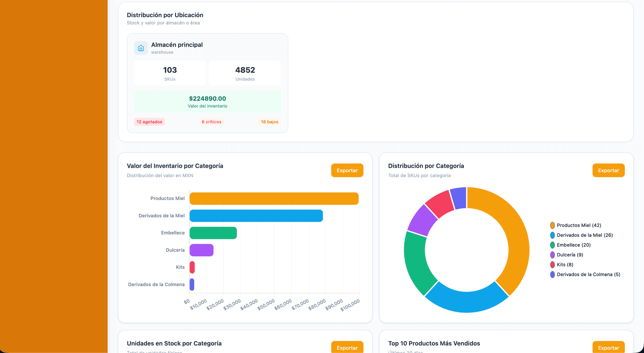Export the Valor del Inventario chart
644x353 pixels.
click(347, 170)
